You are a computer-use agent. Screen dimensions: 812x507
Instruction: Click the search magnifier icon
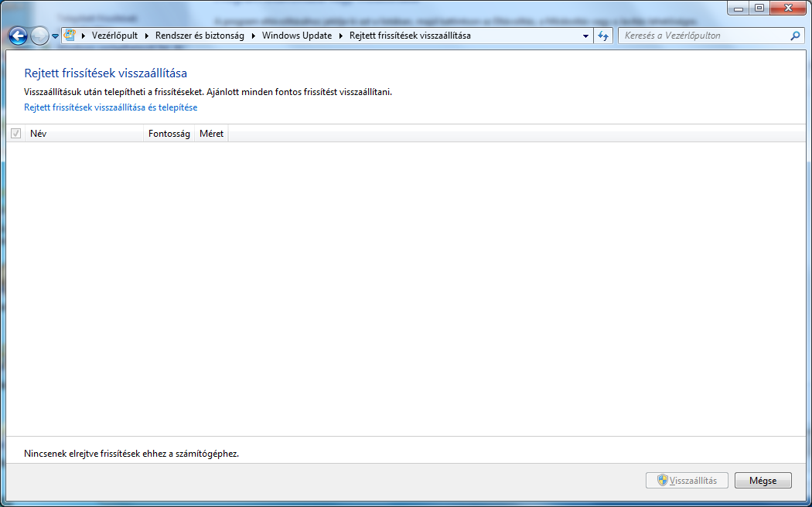click(x=796, y=36)
